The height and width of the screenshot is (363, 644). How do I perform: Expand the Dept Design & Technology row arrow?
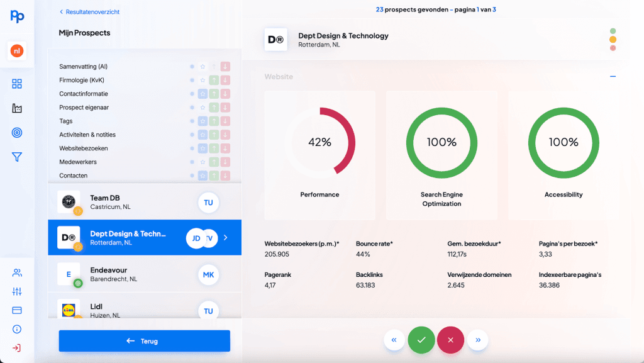pos(226,238)
